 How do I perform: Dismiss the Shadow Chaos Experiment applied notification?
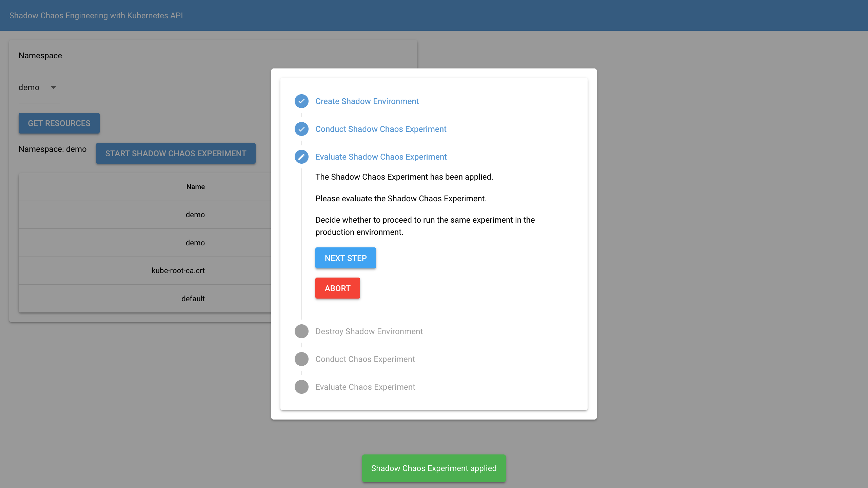(434, 468)
